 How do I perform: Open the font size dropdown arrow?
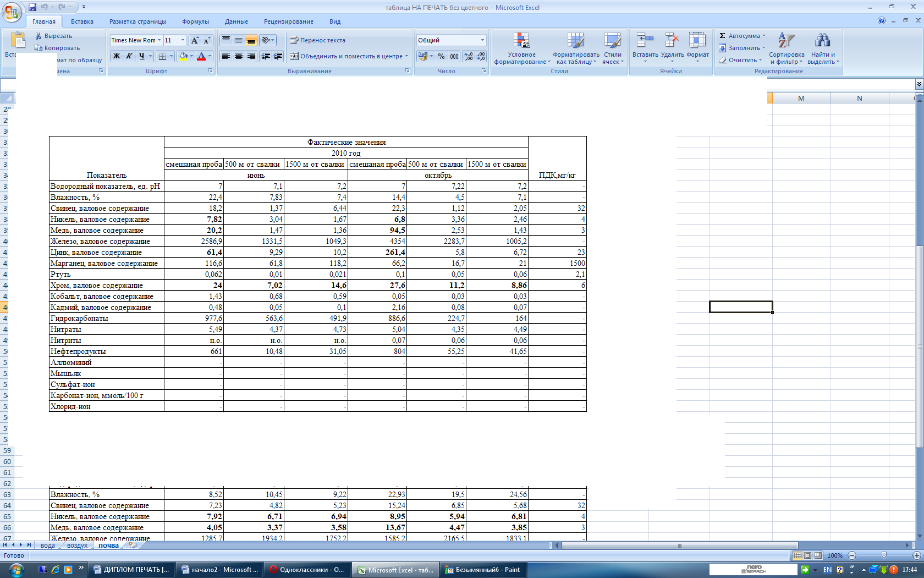(x=183, y=40)
